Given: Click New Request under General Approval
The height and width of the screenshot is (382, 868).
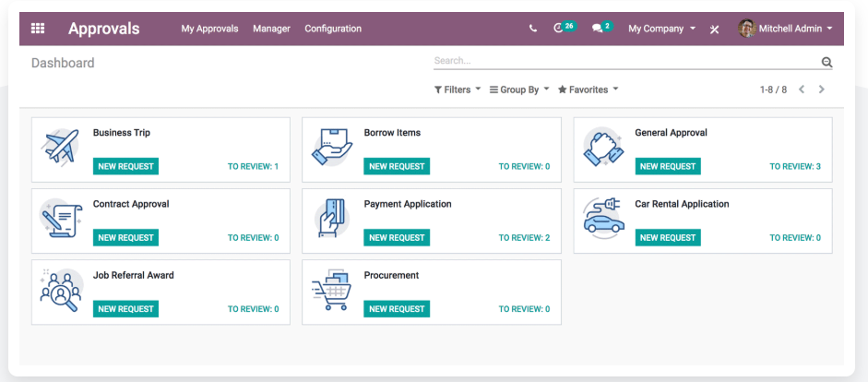Looking at the screenshot, I should [x=667, y=166].
